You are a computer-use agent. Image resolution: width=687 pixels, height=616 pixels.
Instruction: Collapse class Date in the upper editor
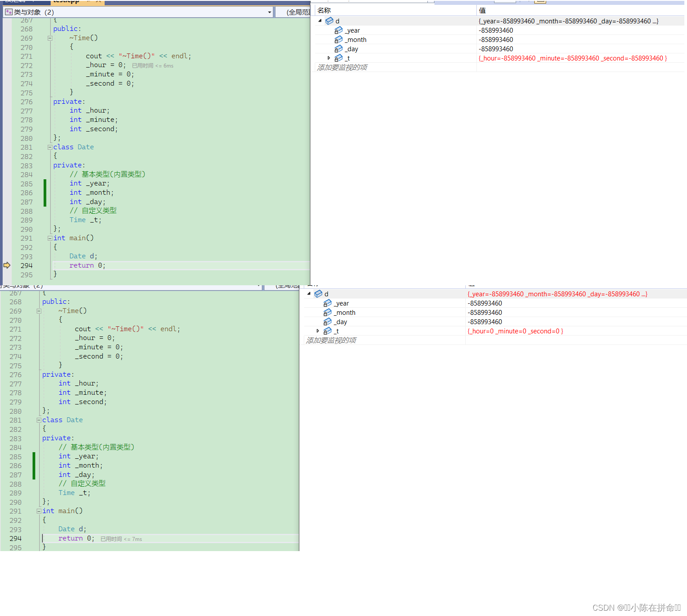pyautogui.click(x=50, y=147)
